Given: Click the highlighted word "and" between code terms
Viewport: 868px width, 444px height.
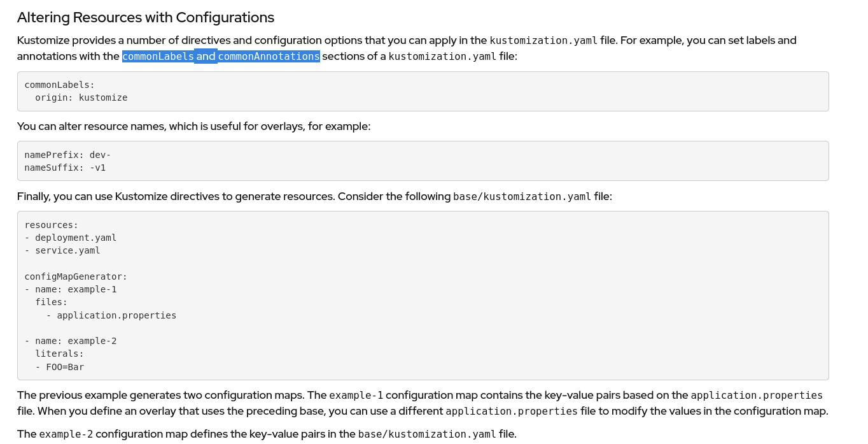Looking at the screenshot, I should [206, 57].
